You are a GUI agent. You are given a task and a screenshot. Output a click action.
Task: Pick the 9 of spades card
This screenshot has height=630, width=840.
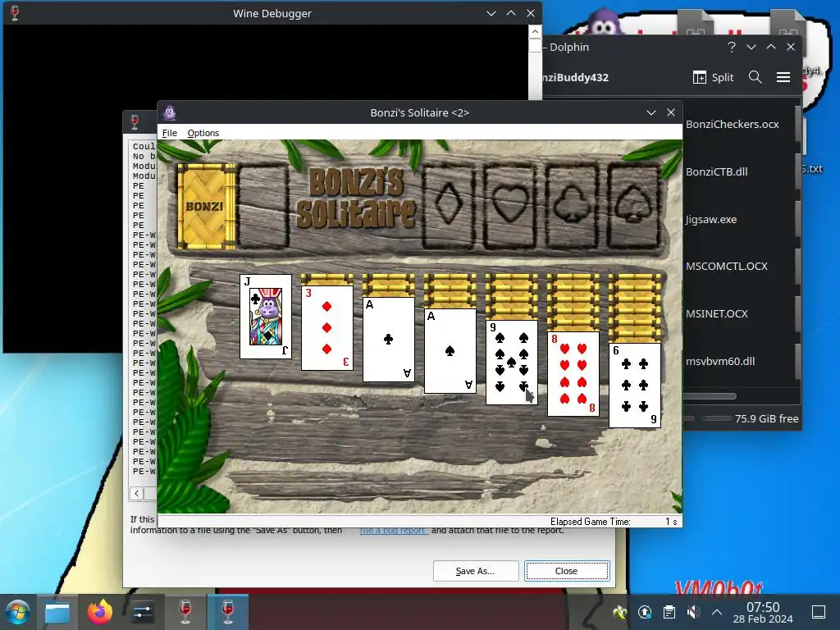click(512, 363)
